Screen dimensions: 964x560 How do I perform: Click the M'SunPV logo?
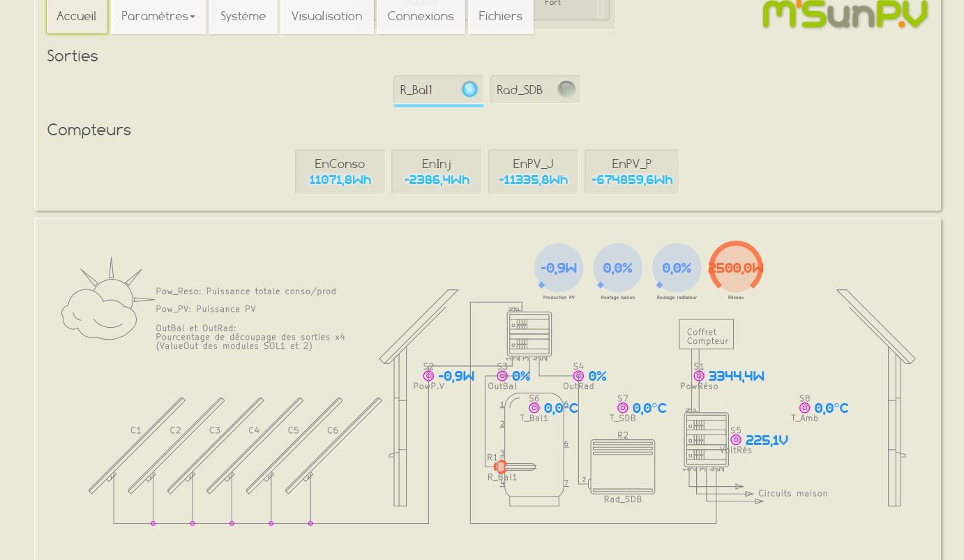coord(845,14)
